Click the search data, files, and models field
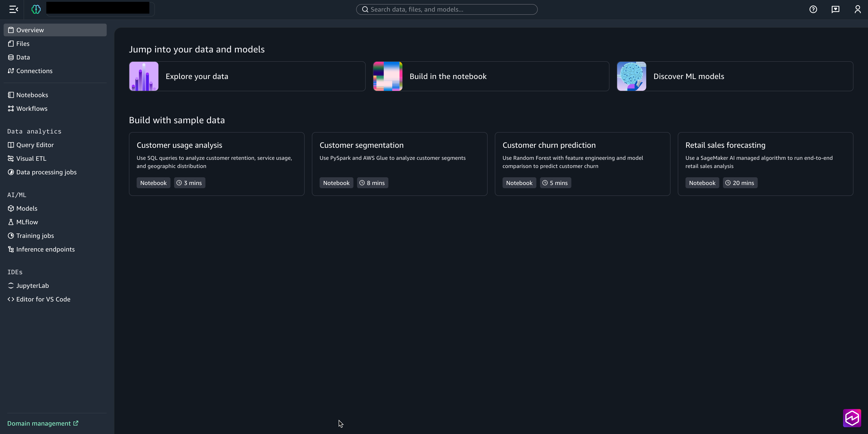The width and height of the screenshot is (868, 434). pos(446,10)
